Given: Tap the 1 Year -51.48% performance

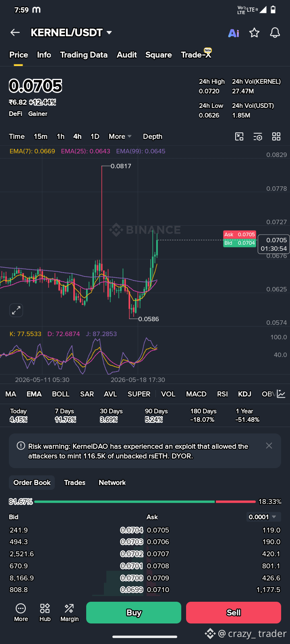Looking at the screenshot, I should pyautogui.click(x=247, y=415).
